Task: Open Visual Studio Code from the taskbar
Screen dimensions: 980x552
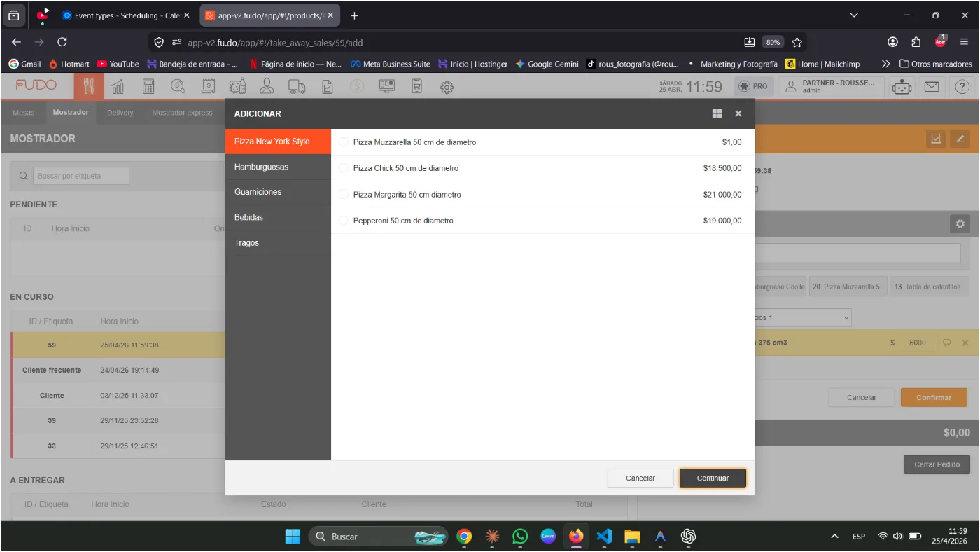Action: click(604, 537)
